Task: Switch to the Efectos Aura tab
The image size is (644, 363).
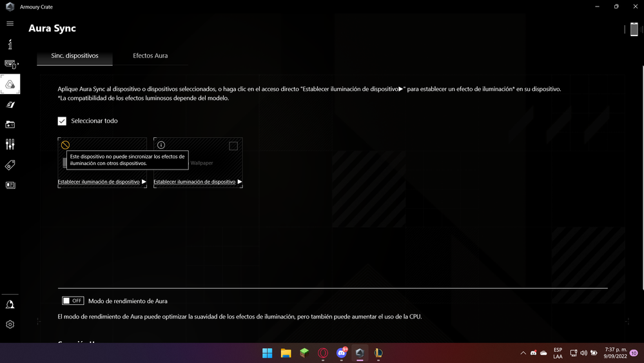Action: tap(150, 56)
